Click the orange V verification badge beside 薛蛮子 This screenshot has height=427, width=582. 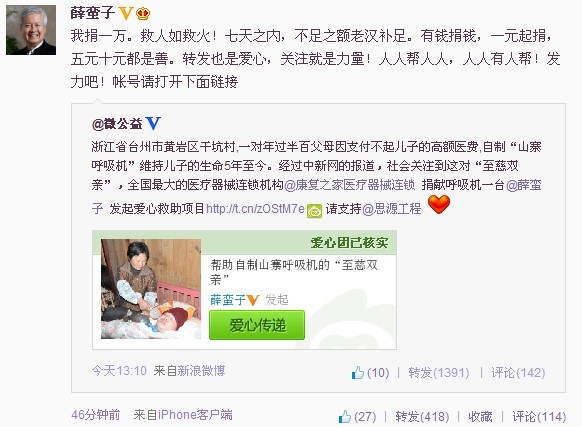126,13
